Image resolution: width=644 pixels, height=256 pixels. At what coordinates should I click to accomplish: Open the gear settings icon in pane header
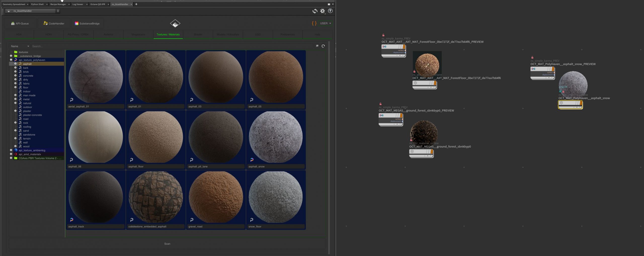(x=323, y=11)
